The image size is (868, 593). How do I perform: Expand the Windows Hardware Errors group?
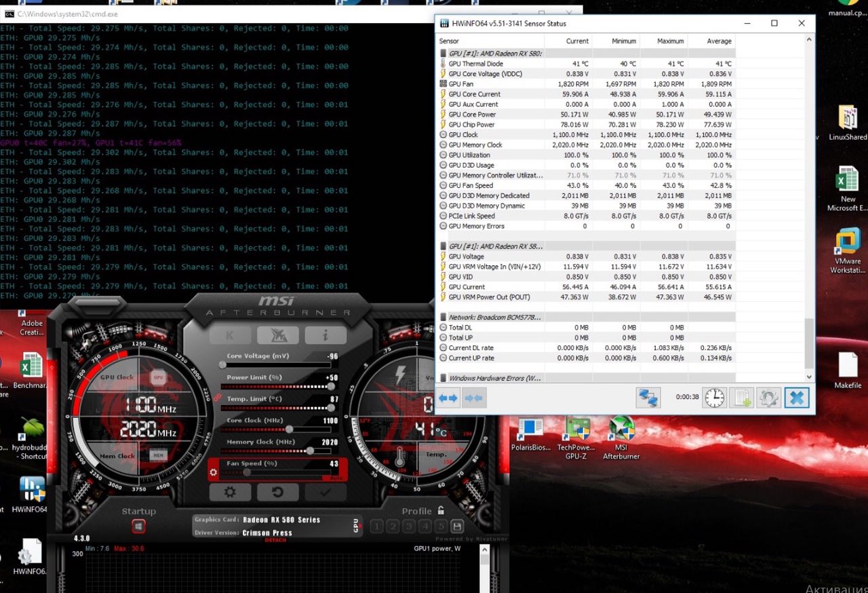click(x=587, y=378)
